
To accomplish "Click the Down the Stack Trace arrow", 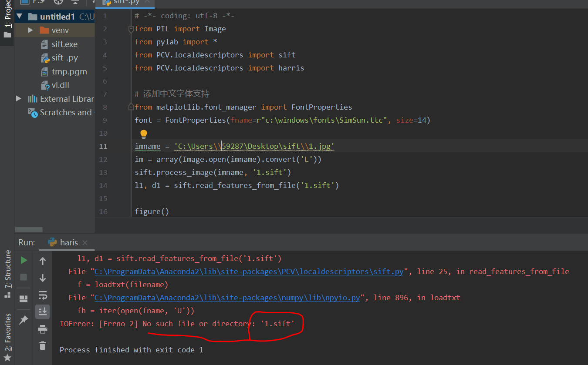I will pyautogui.click(x=43, y=278).
